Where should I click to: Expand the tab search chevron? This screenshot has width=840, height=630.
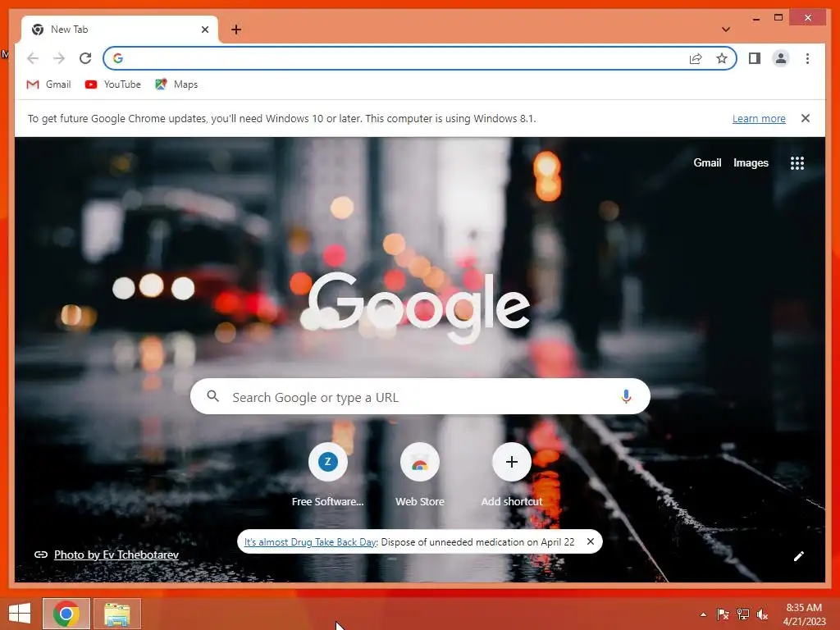(x=725, y=30)
